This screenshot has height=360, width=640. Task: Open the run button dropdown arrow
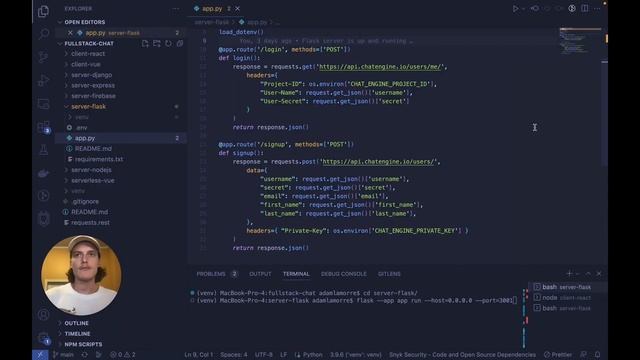pyautogui.click(x=523, y=9)
